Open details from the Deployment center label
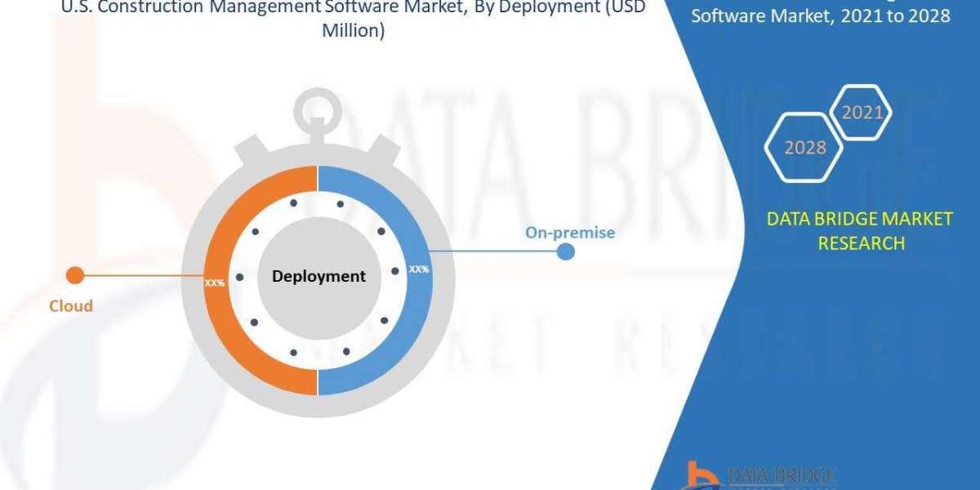This screenshot has height=490, width=980. click(318, 276)
